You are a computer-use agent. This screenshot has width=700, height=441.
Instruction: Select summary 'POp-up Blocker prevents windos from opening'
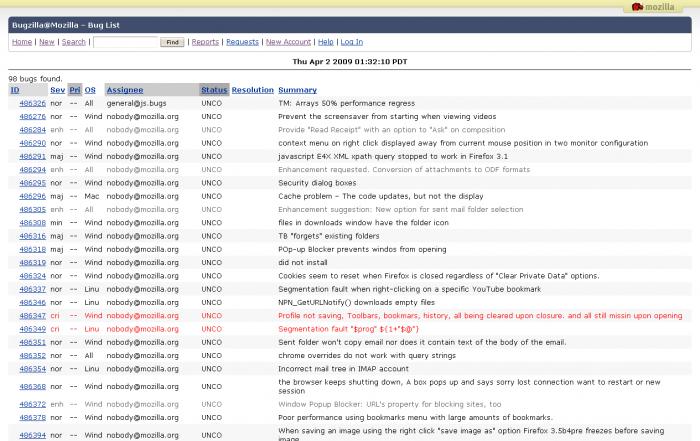point(362,250)
